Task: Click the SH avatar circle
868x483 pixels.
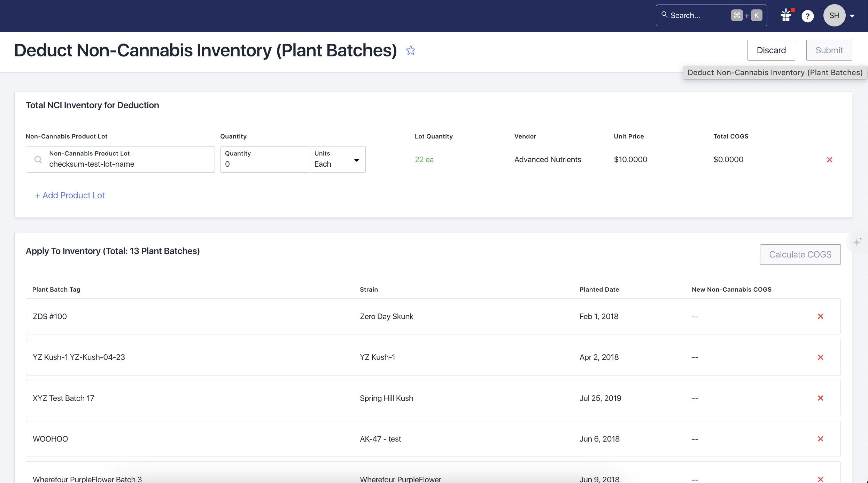Action: pyautogui.click(x=834, y=15)
